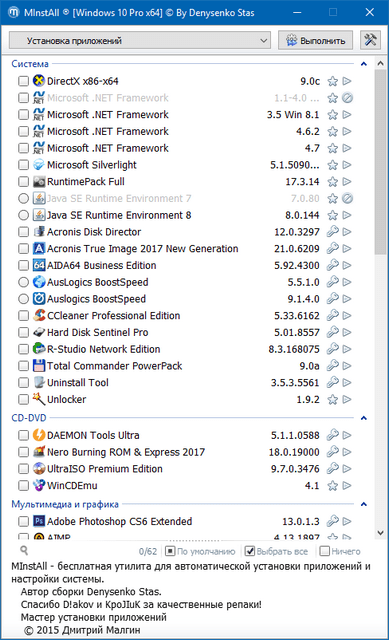
Task: Click the key icon for Acronis Disk Director
Action: coord(333,232)
